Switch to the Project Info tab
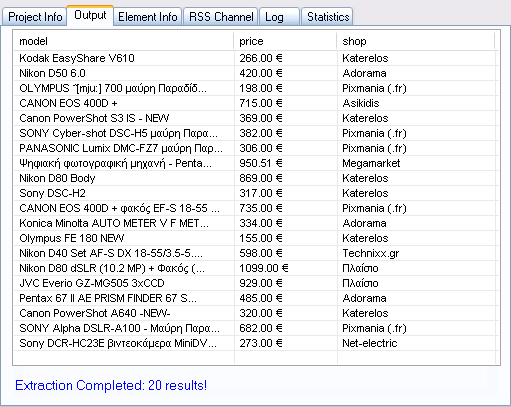The width and height of the screenshot is (511, 407). tap(35, 17)
